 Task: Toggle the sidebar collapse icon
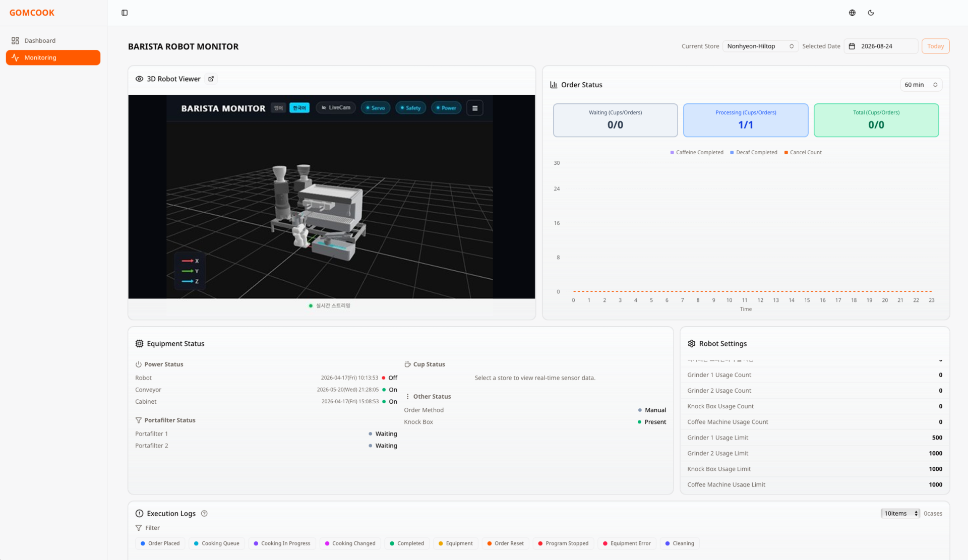[125, 13]
